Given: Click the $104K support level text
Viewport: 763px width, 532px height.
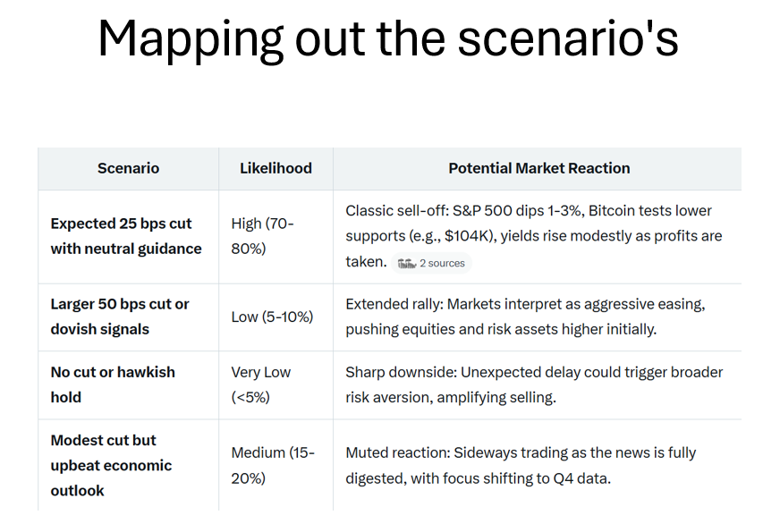Looking at the screenshot, I should (x=468, y=236).
